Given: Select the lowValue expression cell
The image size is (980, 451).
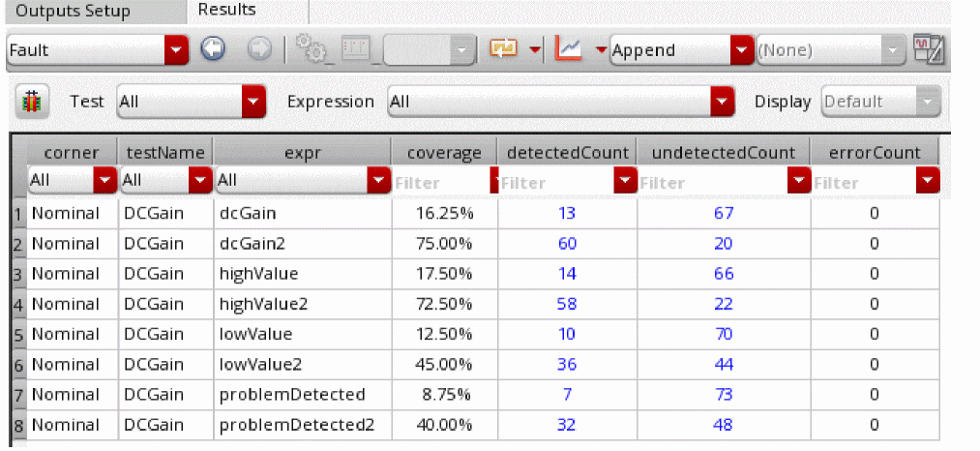Looking at the screenshot, I should [x=303, y=333].
